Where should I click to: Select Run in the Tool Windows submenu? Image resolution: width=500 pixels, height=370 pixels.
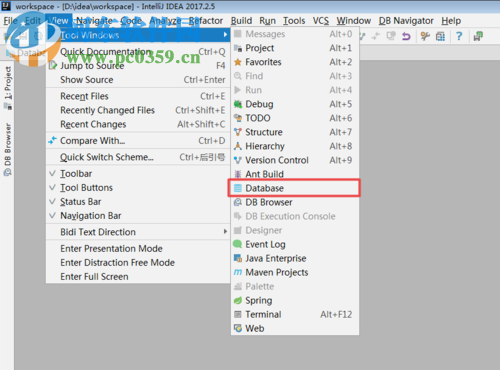coord(295,90)
